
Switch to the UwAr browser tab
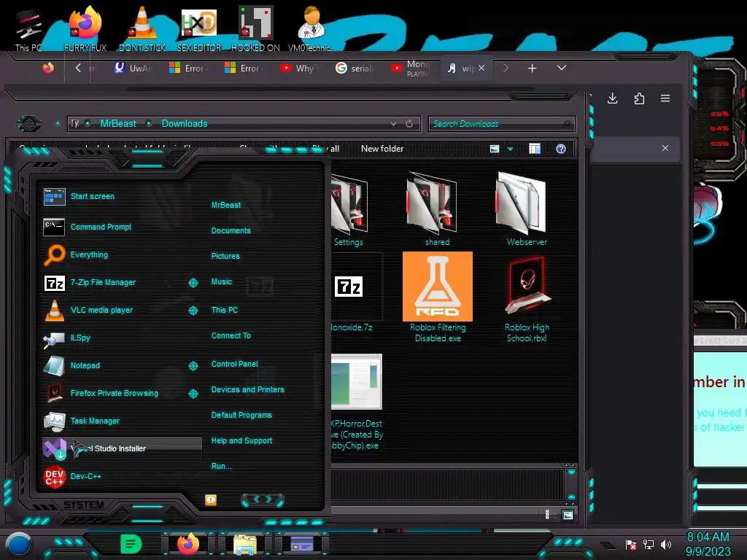[133, 68]
